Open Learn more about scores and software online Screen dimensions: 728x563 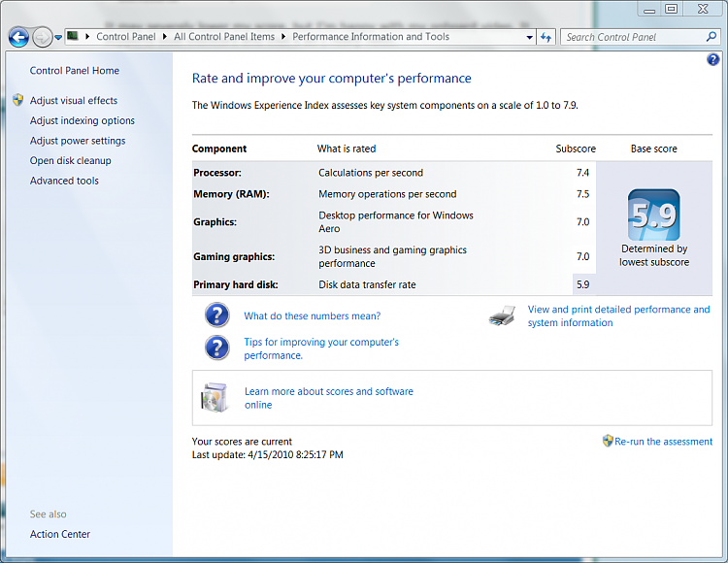tap(329, 398)
